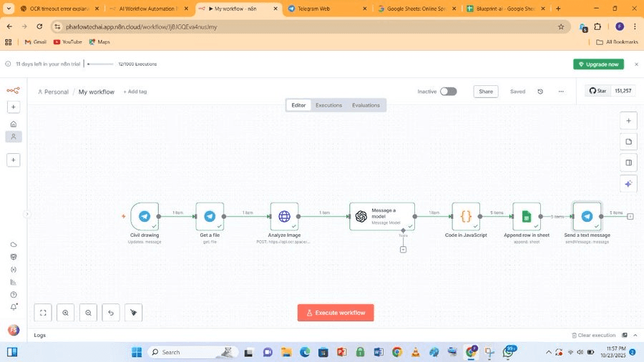Open the Personal breadcrumb link
Viewport: 644px width, 362px height.
pyautogui.click(x=53, y=92)
